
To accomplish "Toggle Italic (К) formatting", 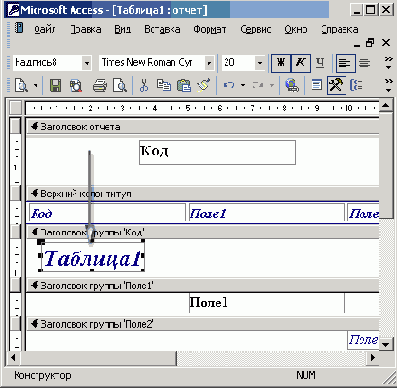I will (301, 63).
